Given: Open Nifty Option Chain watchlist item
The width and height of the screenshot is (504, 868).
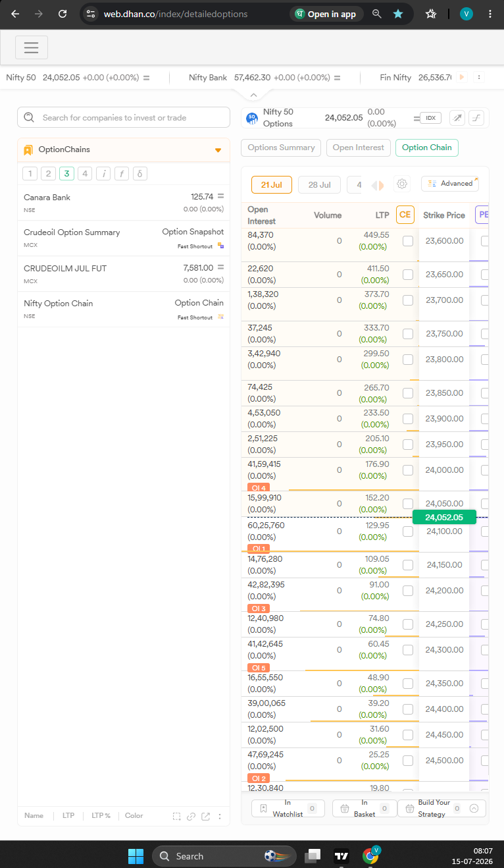Looking at the screenshot, I should point(124,309).
